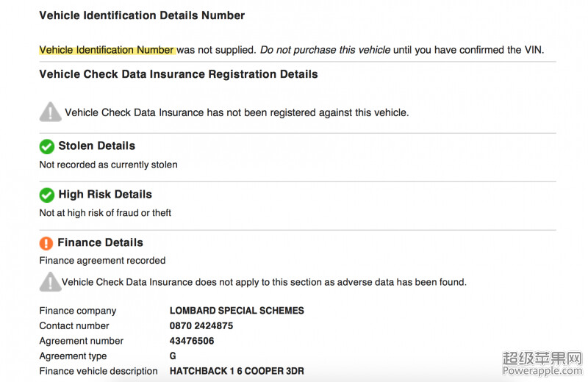588x382 pixels.
Task: Click the green check icon beside Stolen Details
Action: pos(47,146)
